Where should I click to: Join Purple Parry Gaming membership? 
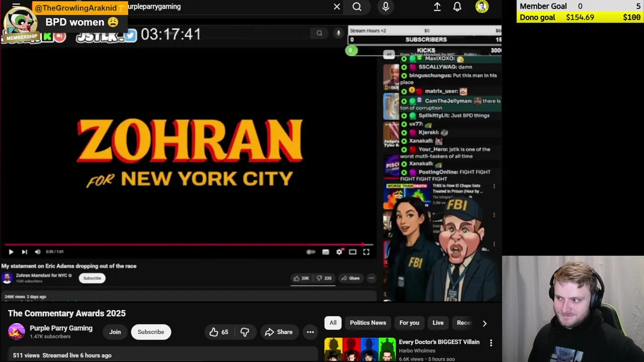click(x=115, y=332)
